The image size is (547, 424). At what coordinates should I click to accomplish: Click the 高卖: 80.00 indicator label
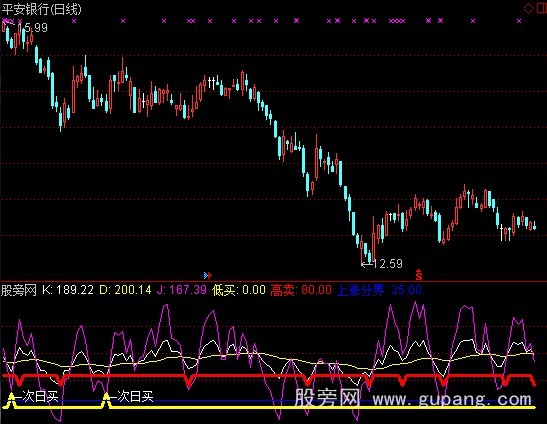301,290
